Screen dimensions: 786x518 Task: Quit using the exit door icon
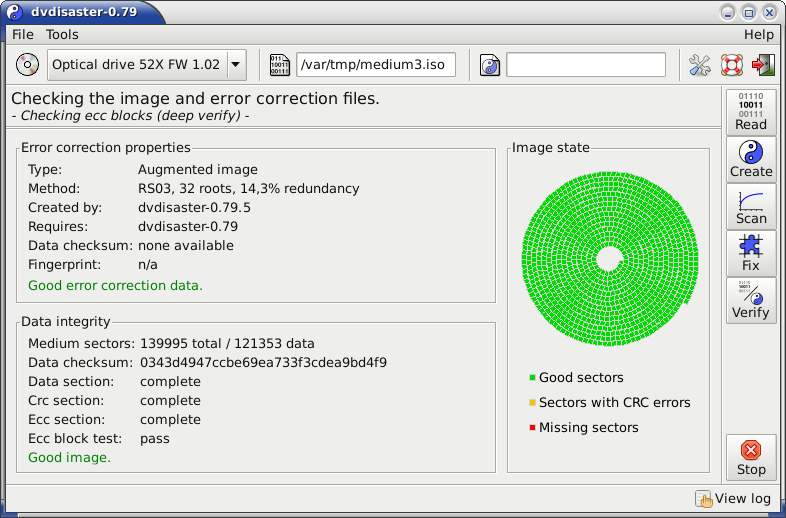[x=763, y=65]
